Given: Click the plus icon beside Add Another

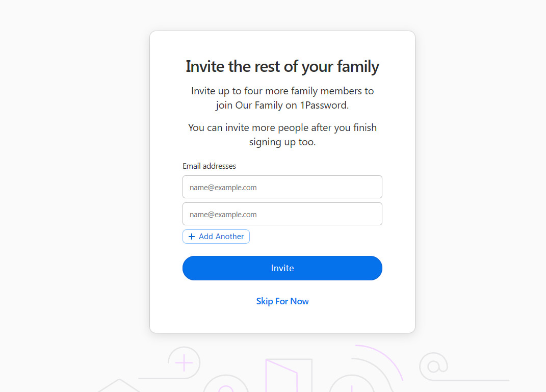Looking at the screenshot, I should tap(192, 237).
